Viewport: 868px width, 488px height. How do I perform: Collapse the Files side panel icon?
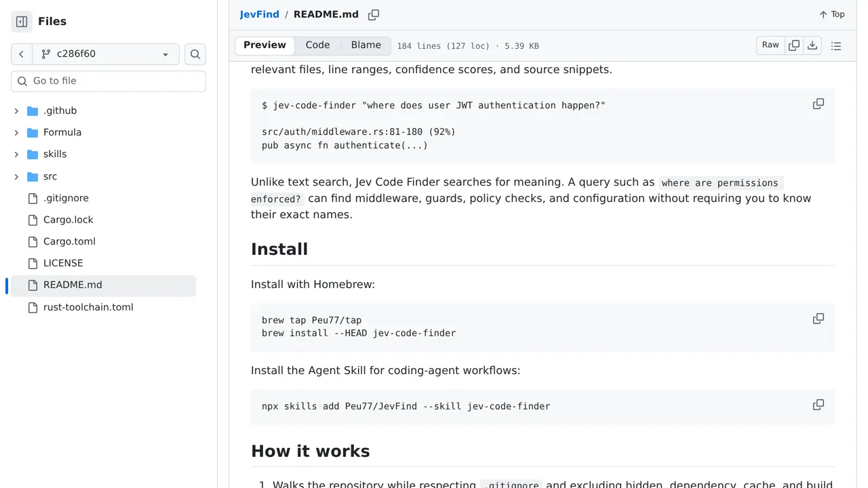pos(22,22)
